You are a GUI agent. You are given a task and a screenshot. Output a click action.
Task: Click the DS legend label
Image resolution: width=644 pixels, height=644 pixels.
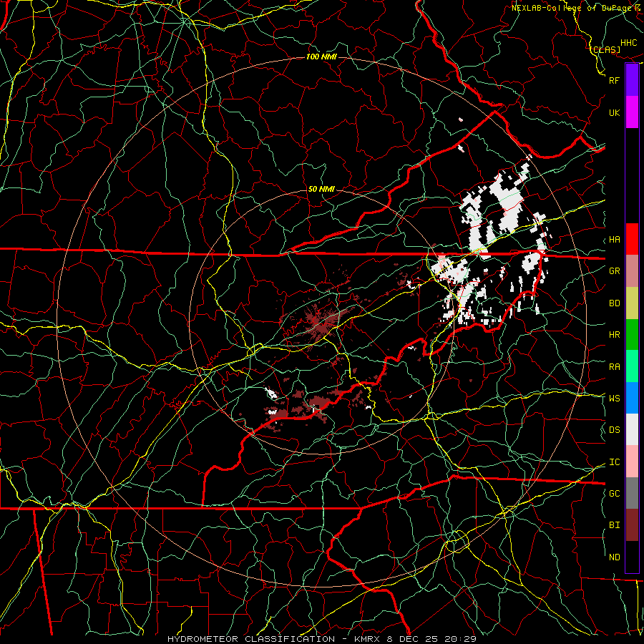point(614,429)
